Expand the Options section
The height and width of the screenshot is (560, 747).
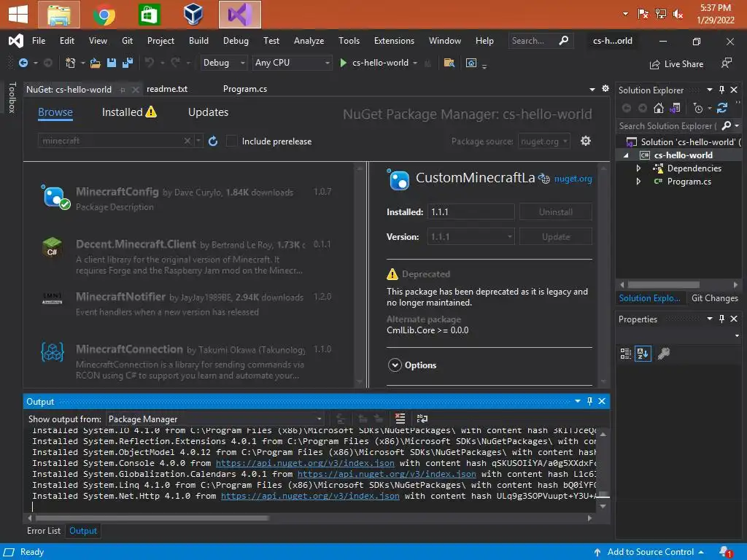(395, 365)
